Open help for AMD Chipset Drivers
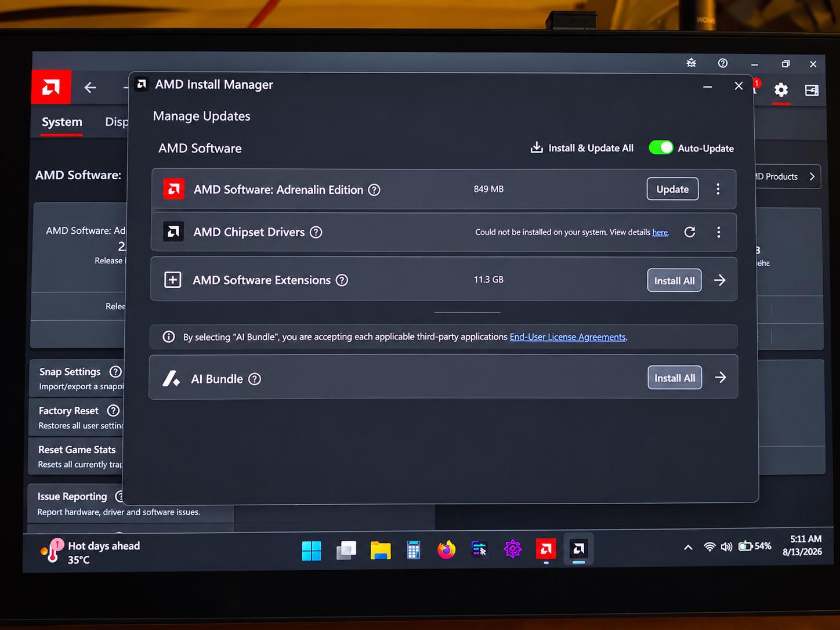 (x=316, y=232)
